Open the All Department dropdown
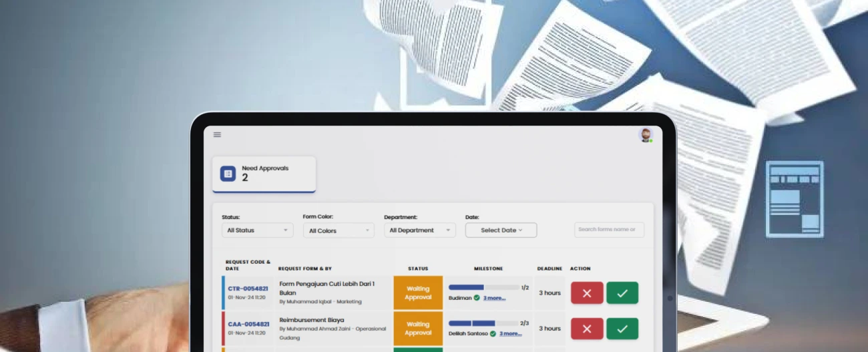The height and width of the screenshot is (352, 868). pos(419,230)
